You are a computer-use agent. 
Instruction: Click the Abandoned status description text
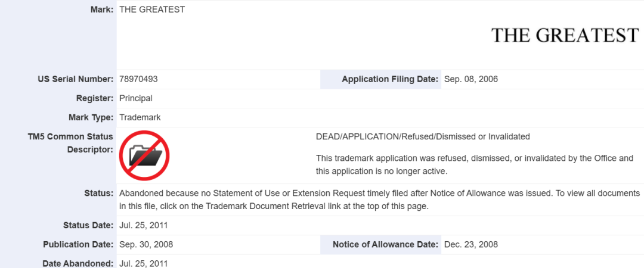379,200
